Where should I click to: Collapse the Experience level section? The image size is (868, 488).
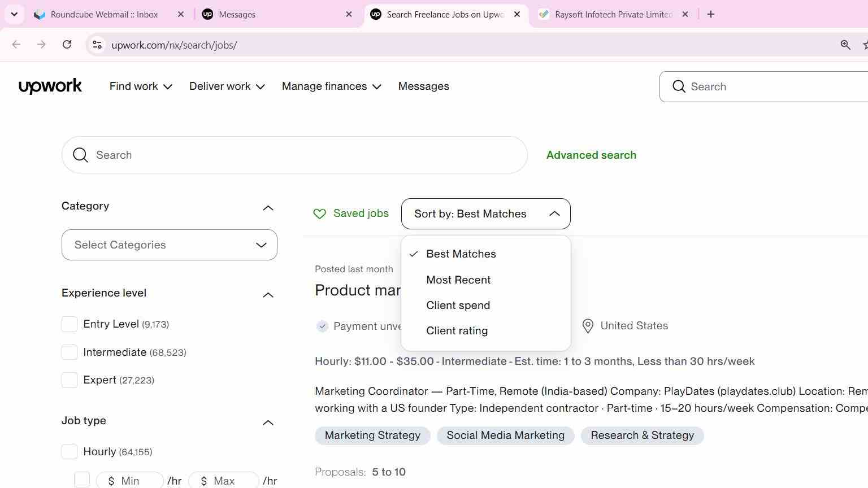268,294
